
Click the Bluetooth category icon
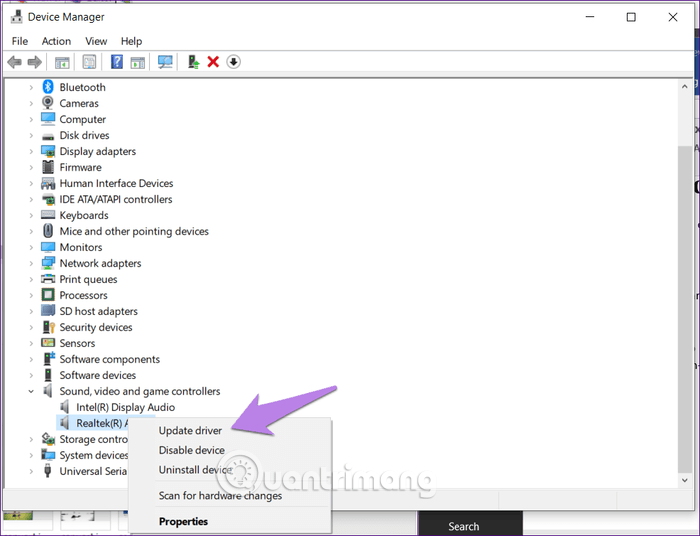coord(48,87)
